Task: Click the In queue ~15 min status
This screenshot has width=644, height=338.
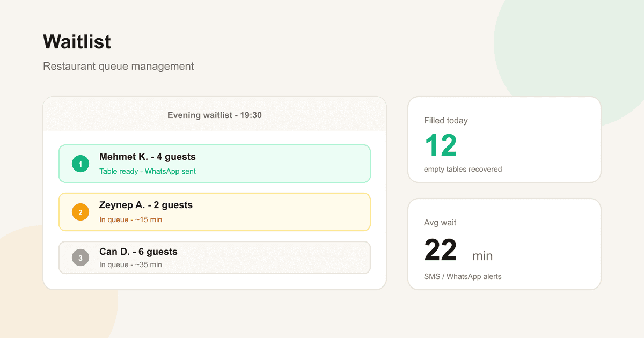Action: [130, 219]
